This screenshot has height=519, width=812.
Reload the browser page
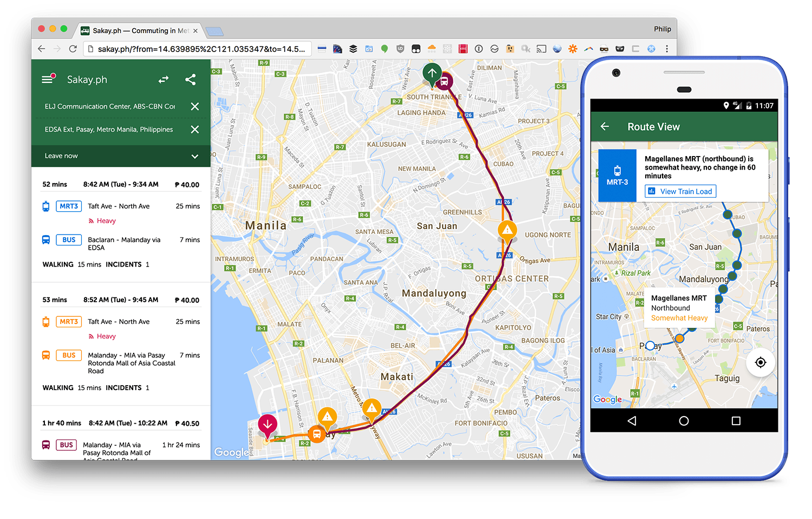pyautogui.click(x=73, y=49)
